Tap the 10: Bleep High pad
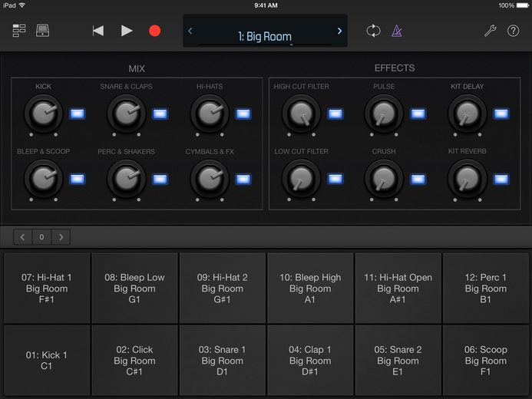This screenshot has height=399, width=532. coord(310,289)
